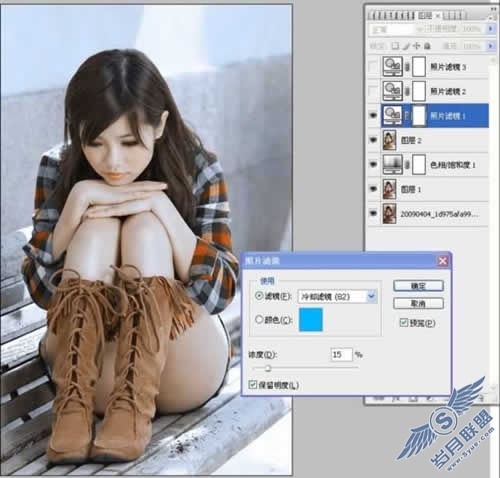500x478 pixels.
Task: Select the layer named 色相/饱和度 1
Action: pos(453,165)
